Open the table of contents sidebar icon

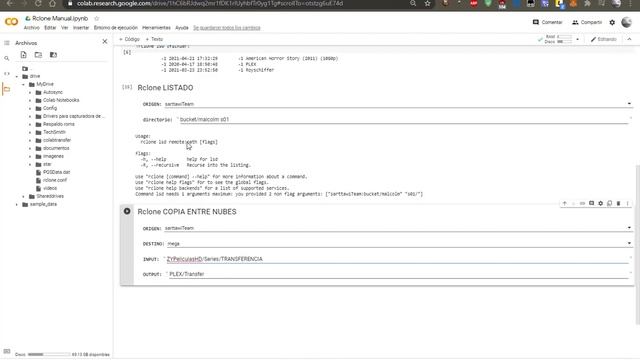[7, 43]
